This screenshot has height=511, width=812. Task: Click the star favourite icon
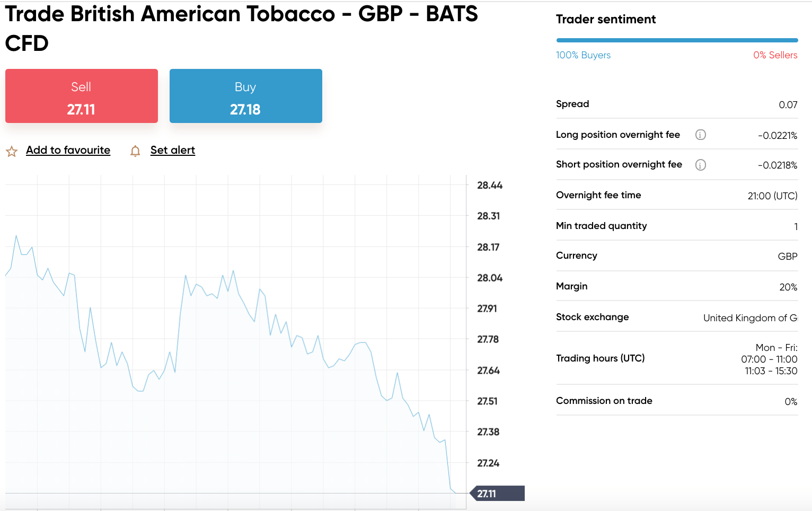(x=12, y=152)
